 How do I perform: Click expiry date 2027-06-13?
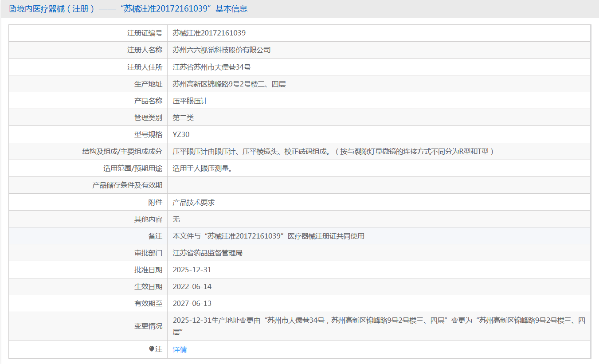pyautogui.click(x=192, y=303)
